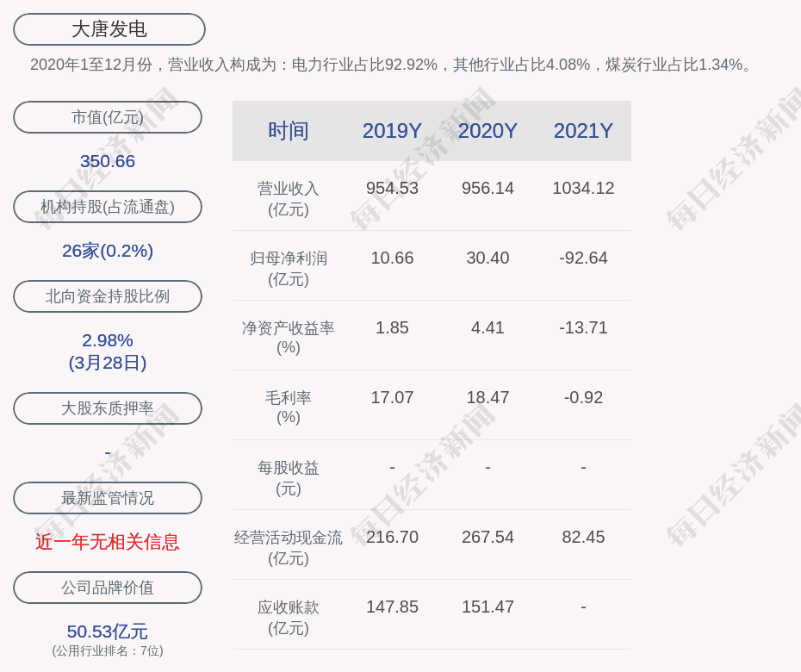Select 2019 gross margin 17.07
The image size is (801, 672).
392,397
